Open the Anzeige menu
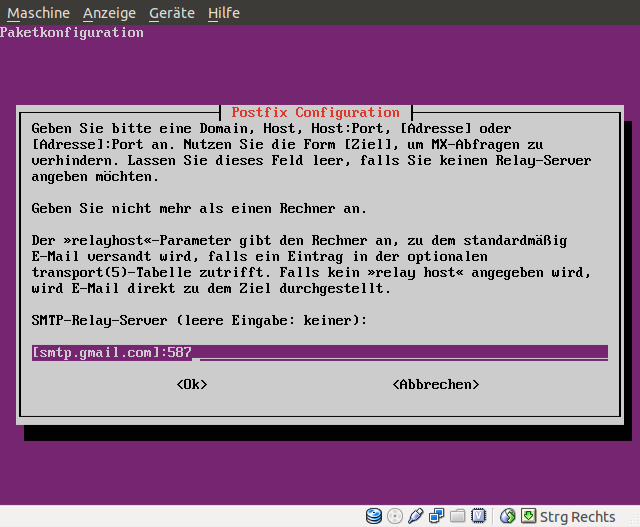 [109, 13]
